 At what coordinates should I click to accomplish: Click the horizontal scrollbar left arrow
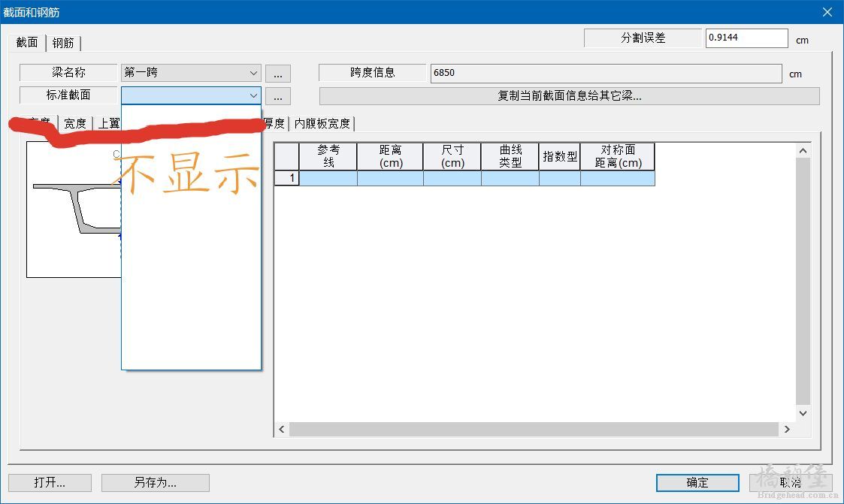pos(282,429)
